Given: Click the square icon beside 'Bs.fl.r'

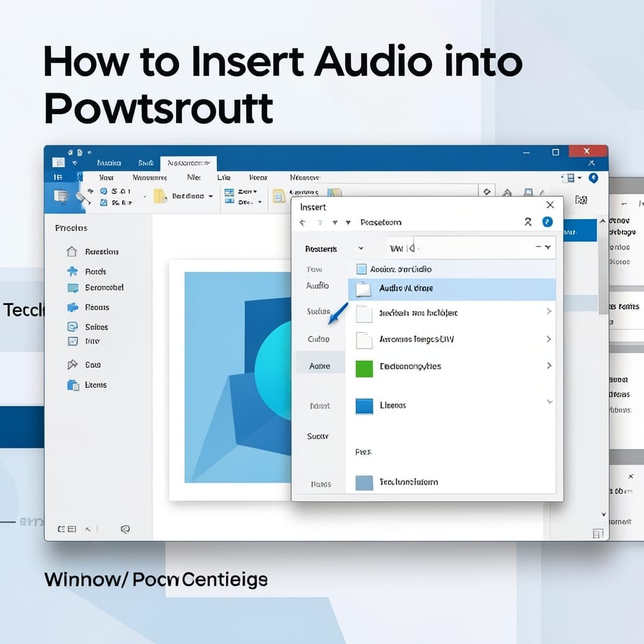Looking at the screenshot, I should pyautogui.click(x=104, y=202).
